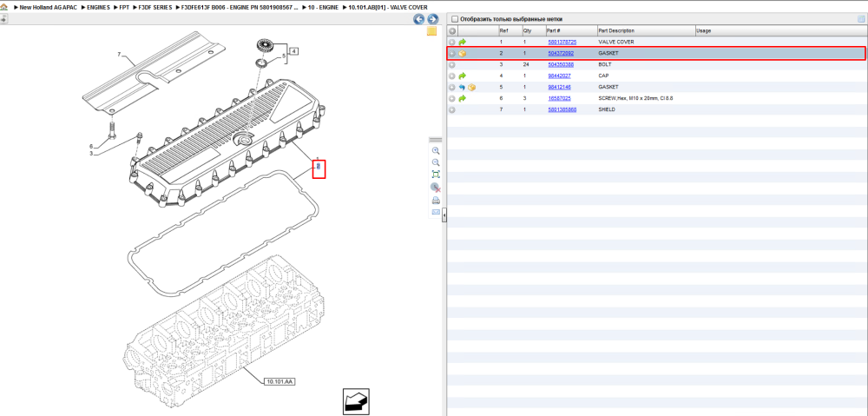The image size is (868, 416).
Task: Add BOLT row with its plus icon
Action: pyautogui.click(x=452, y=65)
